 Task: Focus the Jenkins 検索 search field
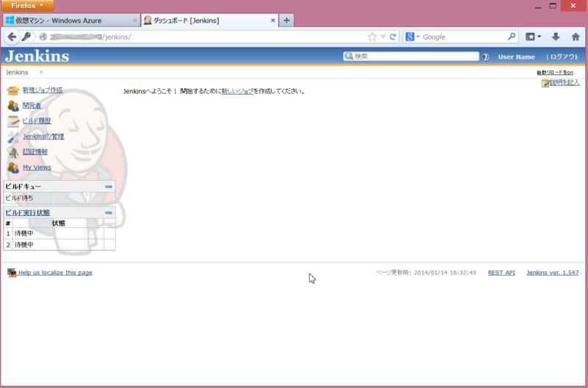tap(411, 57)
